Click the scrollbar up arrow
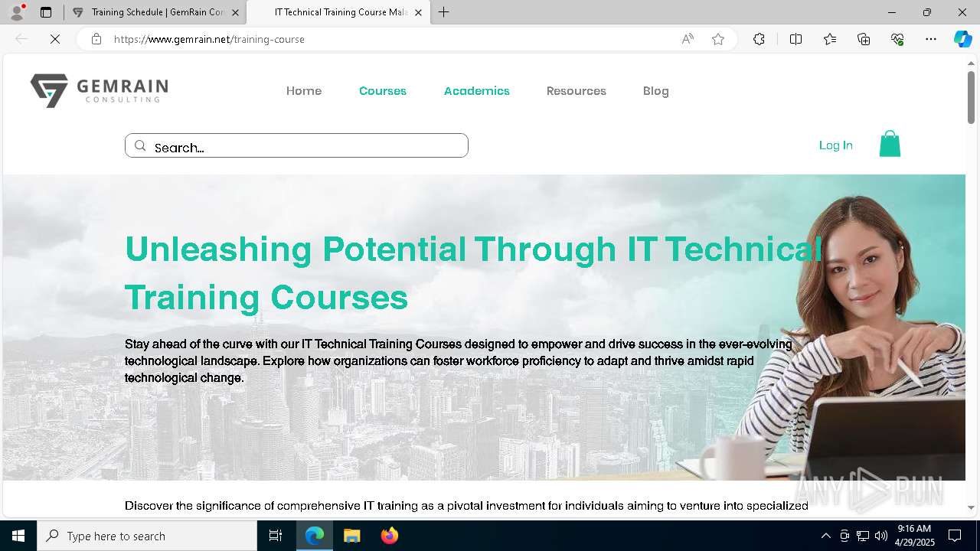Image resolution: width=980 pixels, height=551 pixels. [971, 63]
